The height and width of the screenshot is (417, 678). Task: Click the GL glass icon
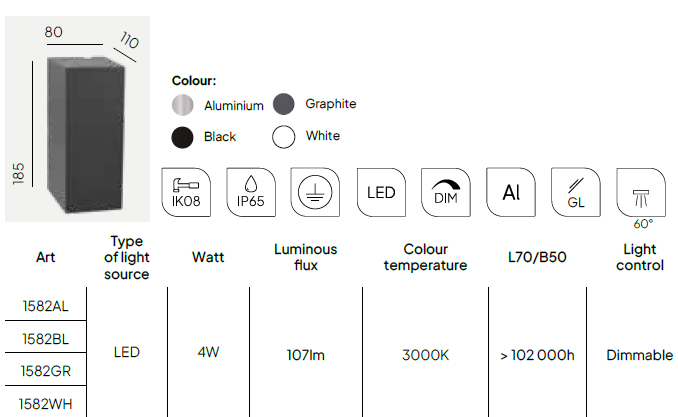(576, 192)
